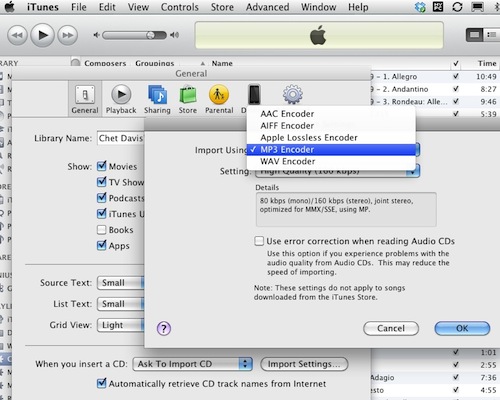Open the Ask To Import CD dropdown
The image size is (500, 400).
193,364
